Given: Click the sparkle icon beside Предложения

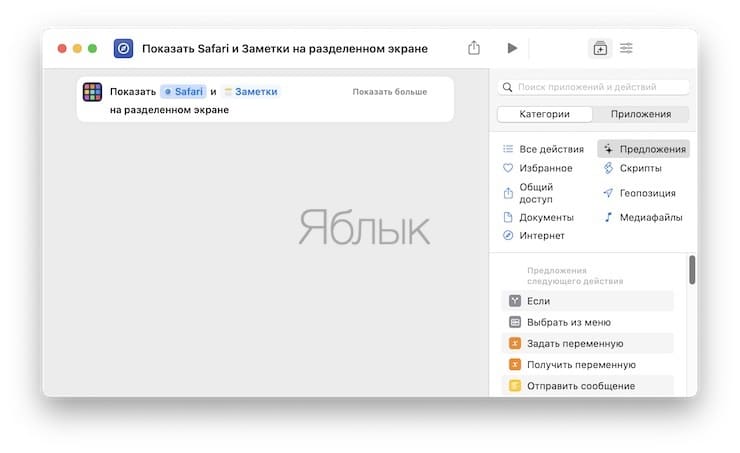Looking at the screenshot, I should click(609, 149).
